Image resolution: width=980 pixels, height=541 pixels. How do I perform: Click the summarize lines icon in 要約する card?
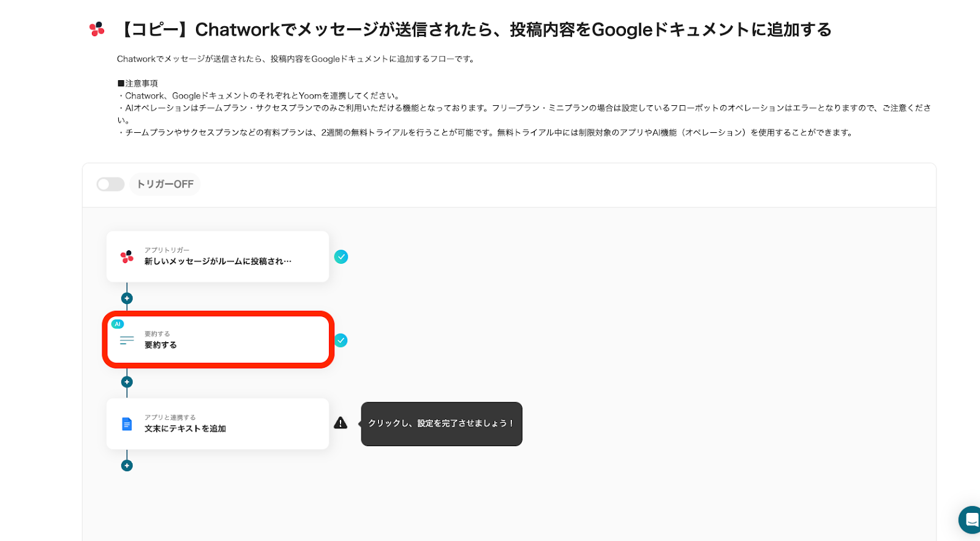tap(127, 340)
